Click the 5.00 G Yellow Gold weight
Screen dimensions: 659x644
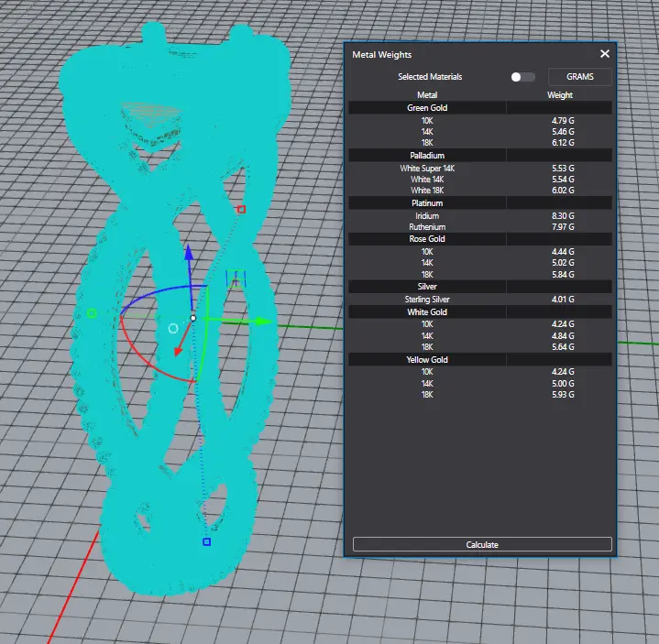[x=563, y=383]
